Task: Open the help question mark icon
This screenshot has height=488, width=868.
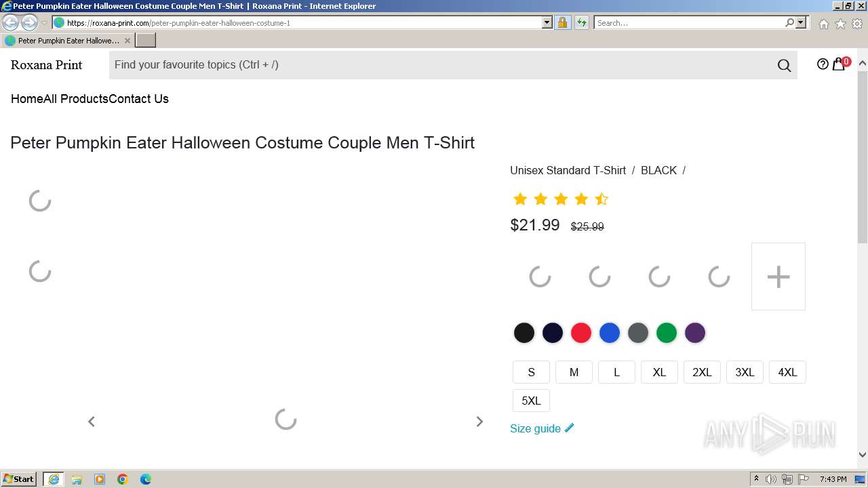Action: coord(823,64)
